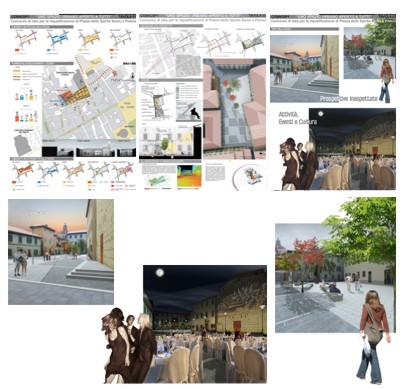Click the Attività, Eventi e Cultura heading
This screenshot has width=405, height=389.
(x=297, y=118)
